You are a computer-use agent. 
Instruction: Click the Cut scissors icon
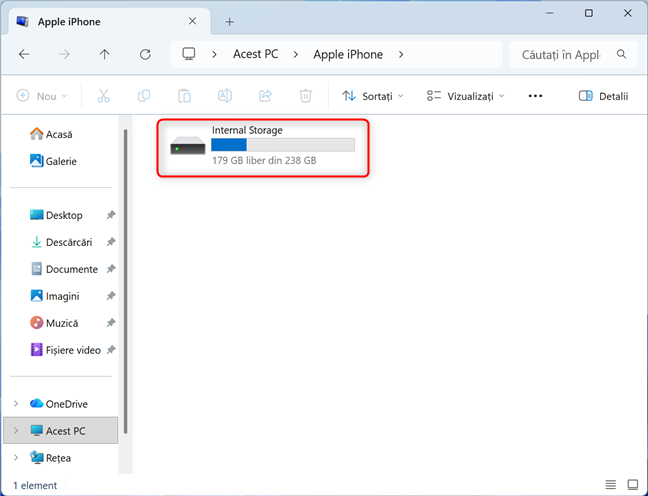click(103, 96)
